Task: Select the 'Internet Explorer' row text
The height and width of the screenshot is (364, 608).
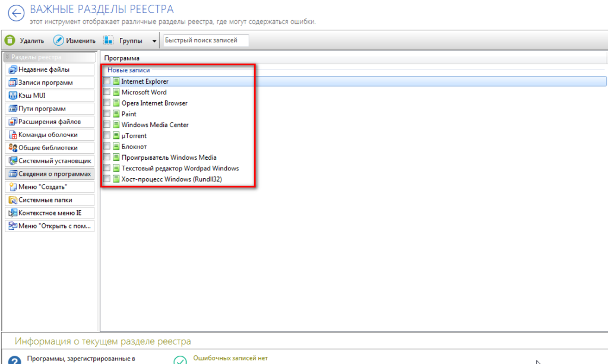Action: point(145,81)
